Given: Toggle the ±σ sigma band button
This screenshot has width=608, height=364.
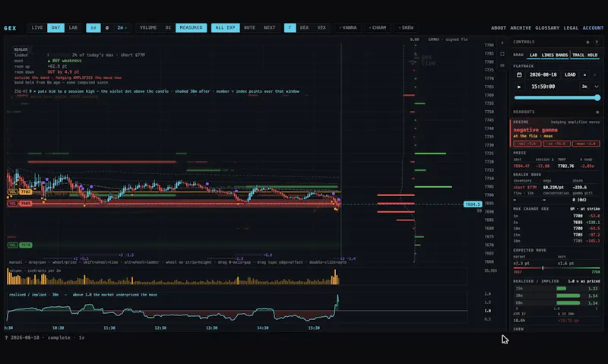Looking at the screenshot, I should (x=93, y=27).
